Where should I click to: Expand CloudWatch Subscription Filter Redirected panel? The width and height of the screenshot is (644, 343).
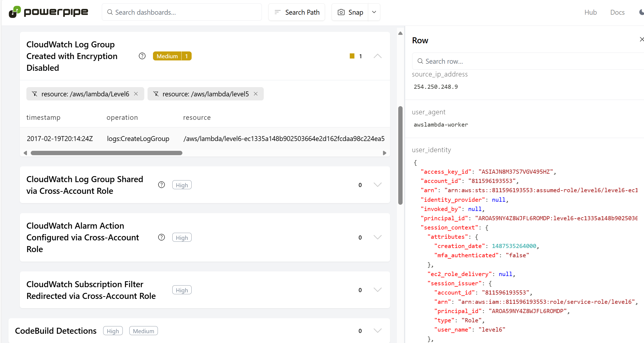[378, 290]
